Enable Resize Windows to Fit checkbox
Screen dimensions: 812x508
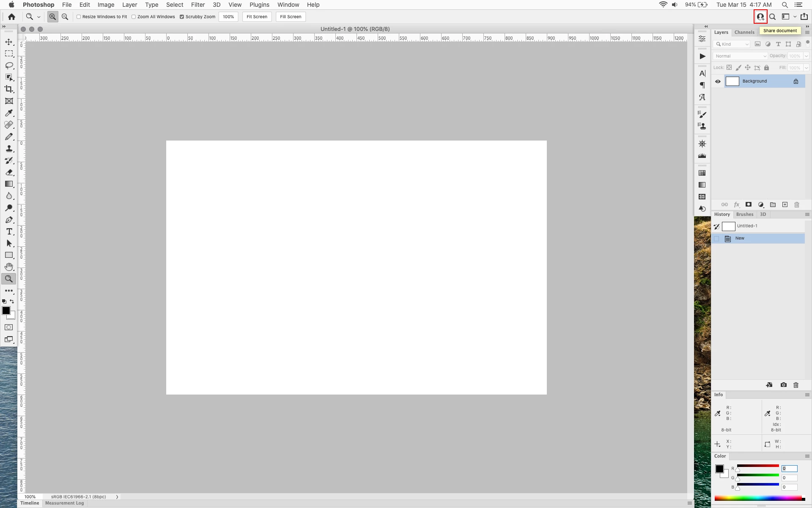(79, 17)
